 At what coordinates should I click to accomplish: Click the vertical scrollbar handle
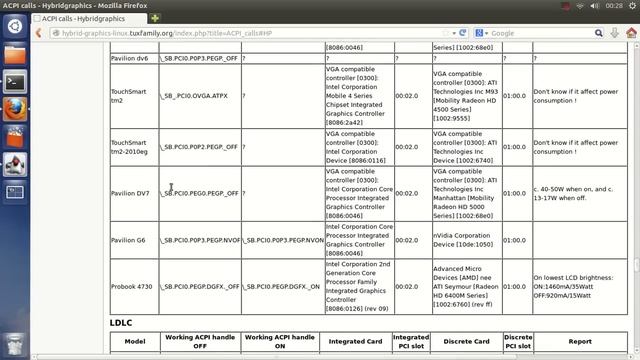pos(636,264)
